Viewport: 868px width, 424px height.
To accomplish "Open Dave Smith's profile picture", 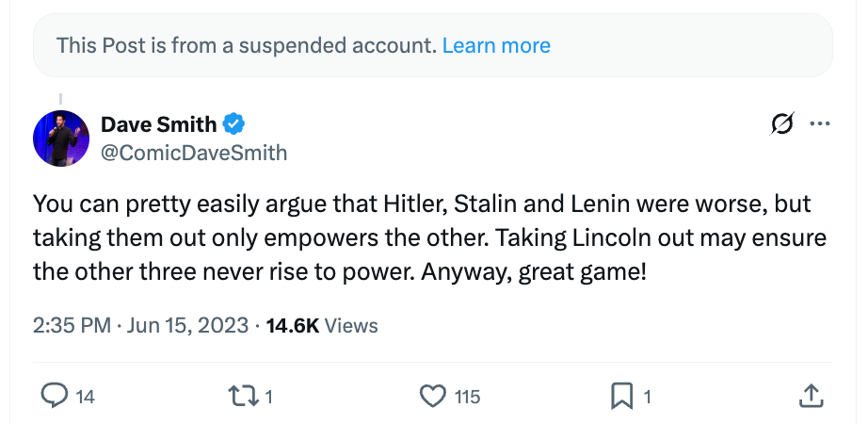I will 61,139.
